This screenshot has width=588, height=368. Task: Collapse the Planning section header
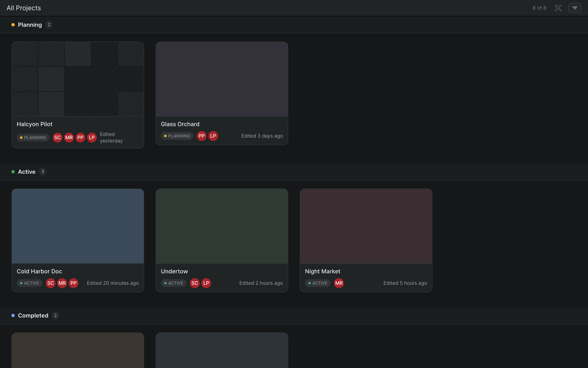point(294,25)
